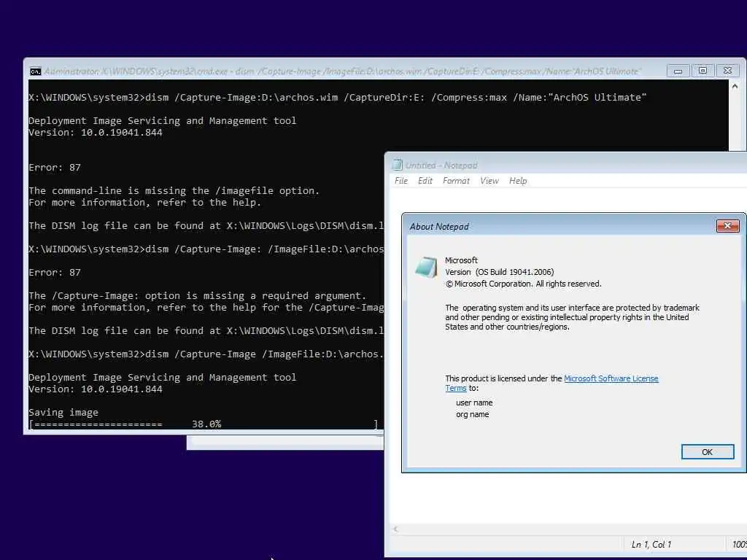747x560 pixels.
Task: Click the 'Saving image' text in cmd
Action: pyautogui.click(x=63, y=413)
